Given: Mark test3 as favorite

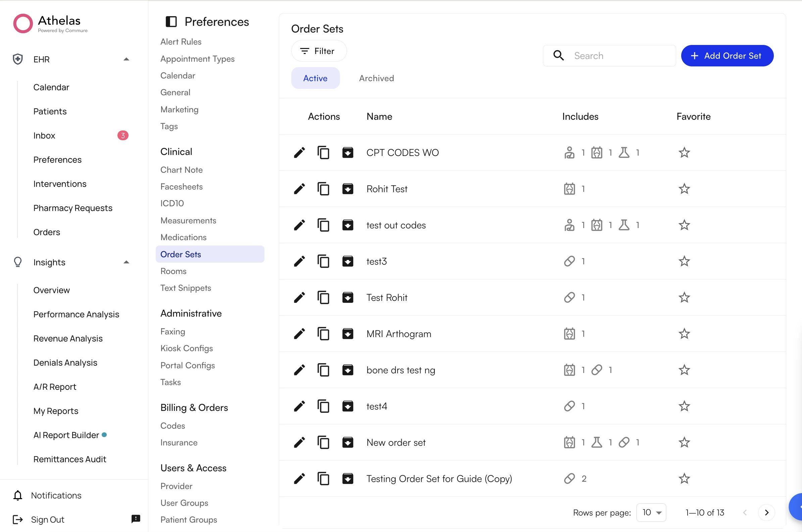Looking at the screenshot, I should pos(684,262).
